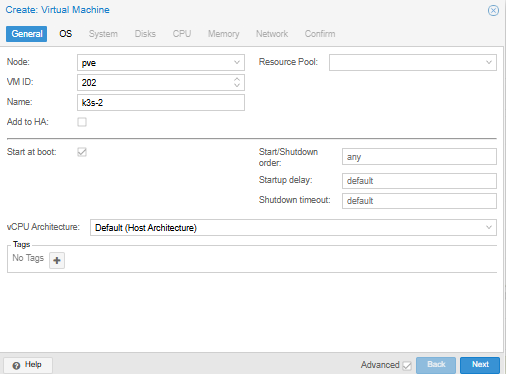This screenshot has height=374, width=506.
Task: Click the Help question mark icon
Action: coord(16,366)
